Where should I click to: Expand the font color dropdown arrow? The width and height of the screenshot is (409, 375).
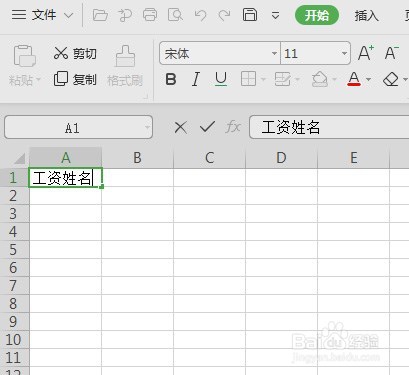[x=368, y=79]
